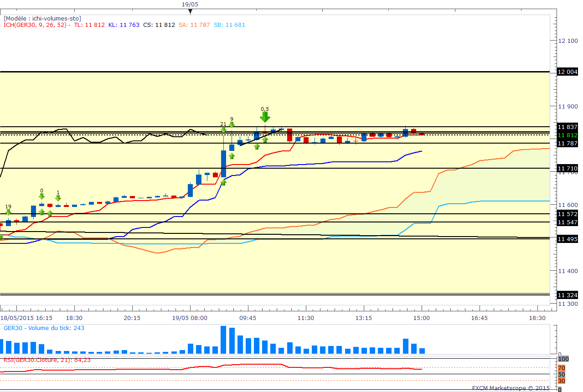The image size is (583, 392).
Task: Click the light-blue SB: 11 681 value
Action: pos(229,25)
